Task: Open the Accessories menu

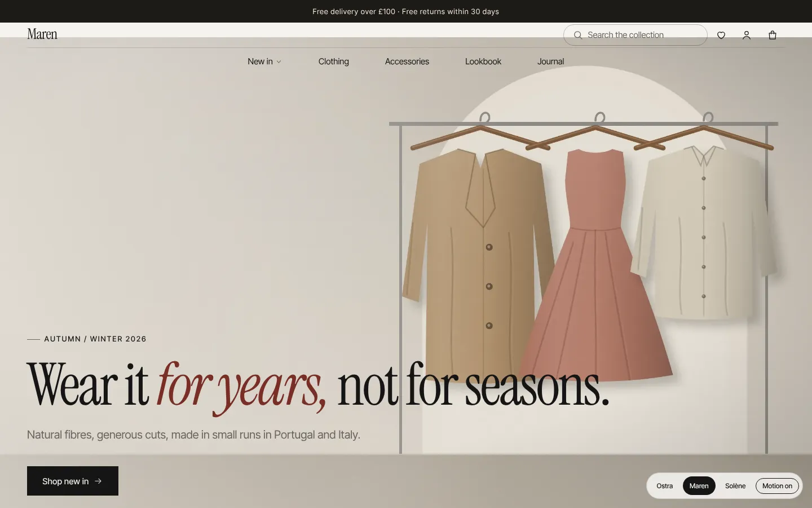Action: pyautogui.click(x=407, y=62)
